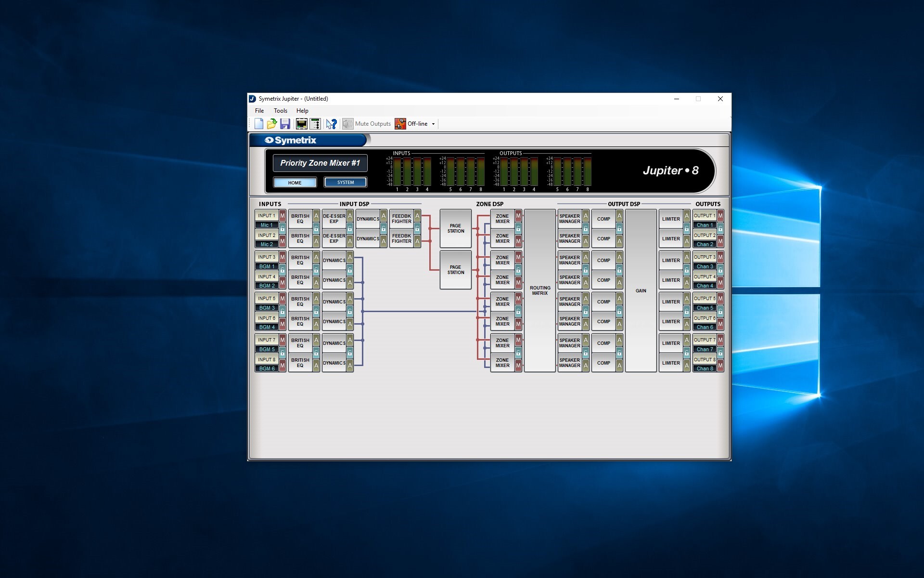
Task: Open the Help menu
Action: coord(302,111)
